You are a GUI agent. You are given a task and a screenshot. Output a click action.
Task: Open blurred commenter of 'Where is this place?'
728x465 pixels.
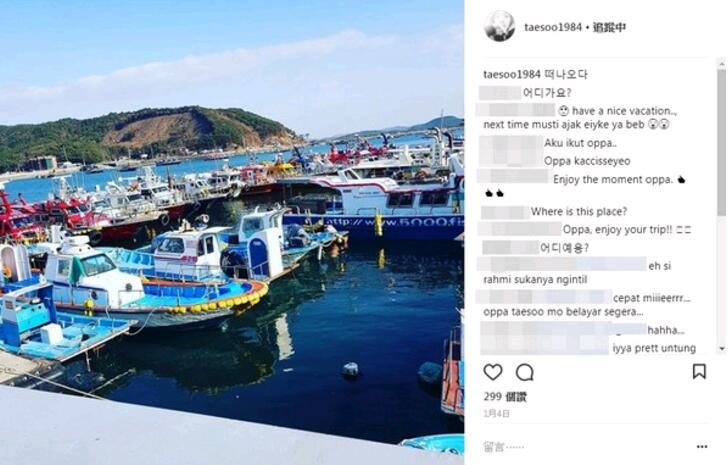pyautogui.click(x=505, y=212)
